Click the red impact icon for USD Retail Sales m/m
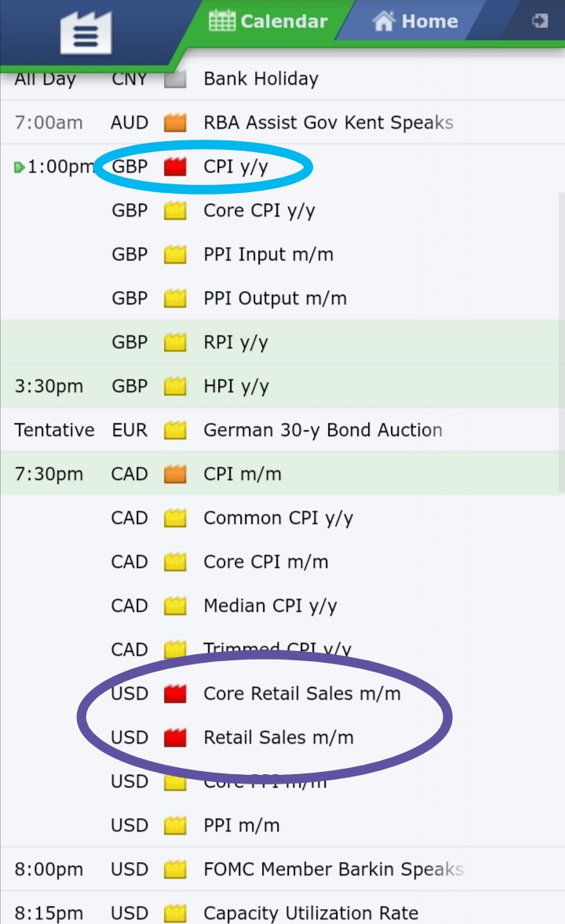 tap(175, 738)
